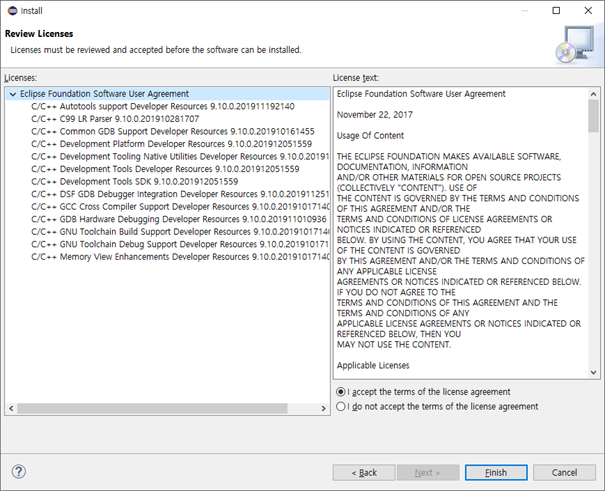
Task: Click the Eclipse icon in title bar
Action: click(12, 11)
